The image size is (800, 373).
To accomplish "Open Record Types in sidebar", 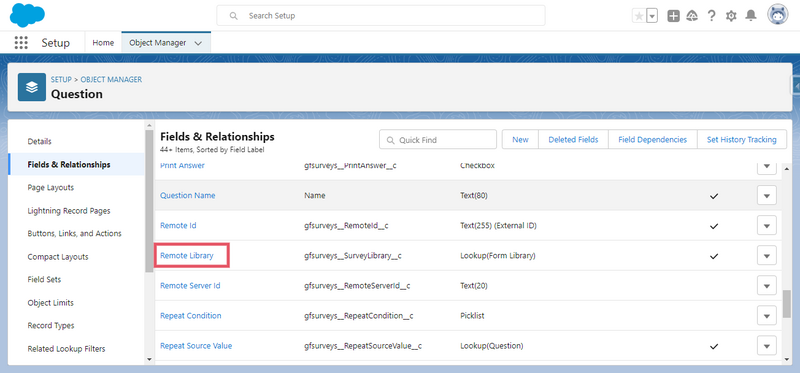I will coord(51,326).
